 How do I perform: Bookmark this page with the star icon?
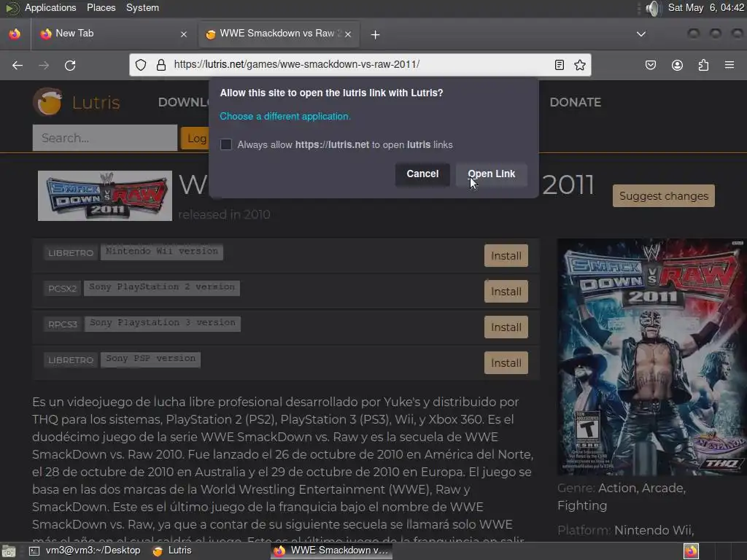click(x=580, y=65)
